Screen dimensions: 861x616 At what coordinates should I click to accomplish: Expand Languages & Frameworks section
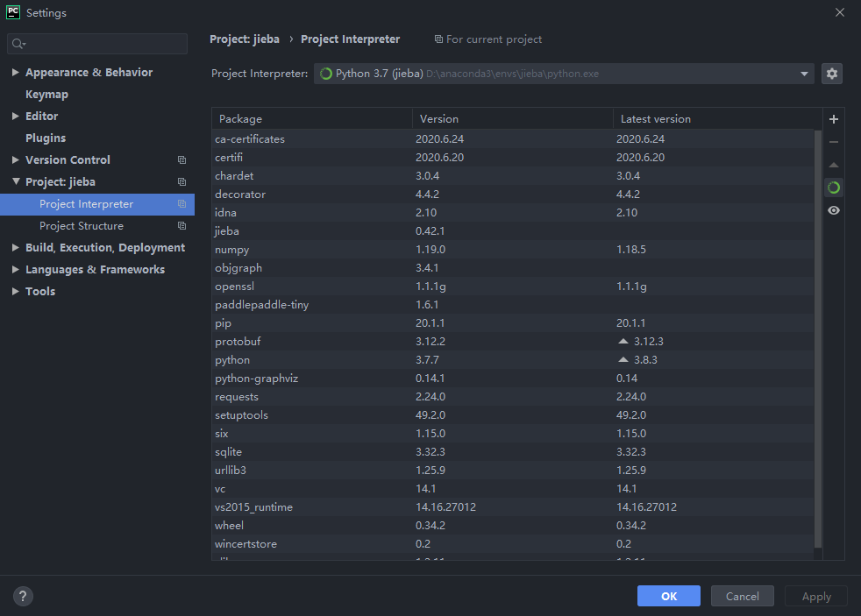[16, 269]
